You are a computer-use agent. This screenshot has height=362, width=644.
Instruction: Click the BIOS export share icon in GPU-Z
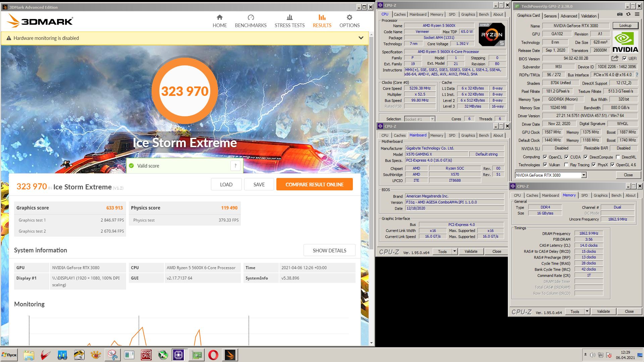(x=615, y=58)
